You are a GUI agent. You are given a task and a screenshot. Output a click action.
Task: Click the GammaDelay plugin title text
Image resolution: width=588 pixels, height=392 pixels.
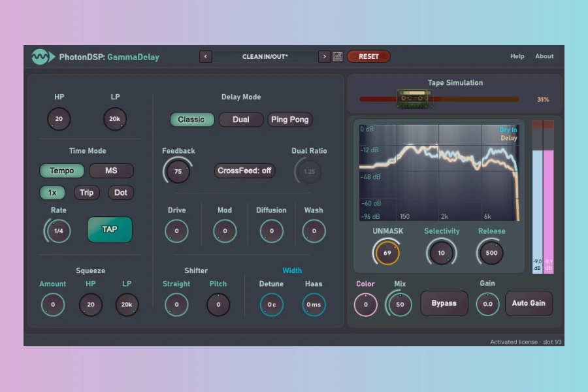[x=133, y=57]
